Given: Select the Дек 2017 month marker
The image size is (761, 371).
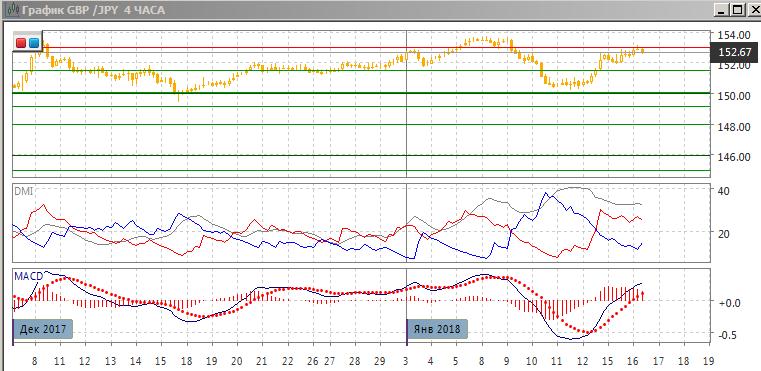Looking at the screenshot, I should click(x=42, y=329).
